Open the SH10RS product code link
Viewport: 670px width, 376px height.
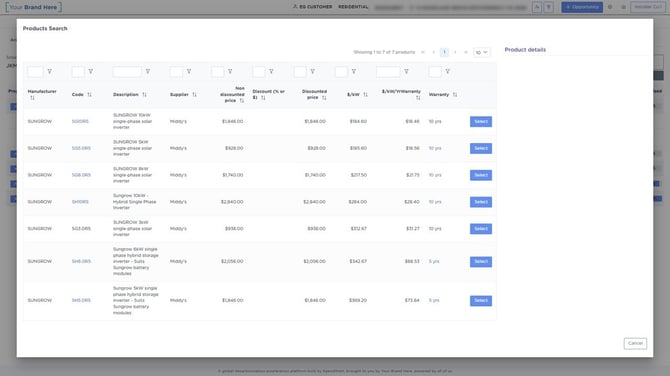click(x=80, y=202)
